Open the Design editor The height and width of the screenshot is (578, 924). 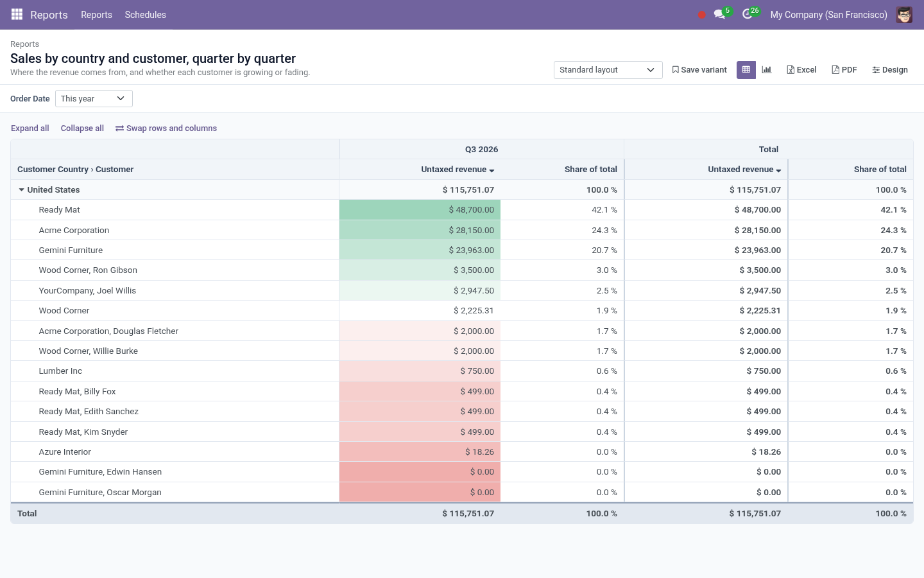[890, 69]
